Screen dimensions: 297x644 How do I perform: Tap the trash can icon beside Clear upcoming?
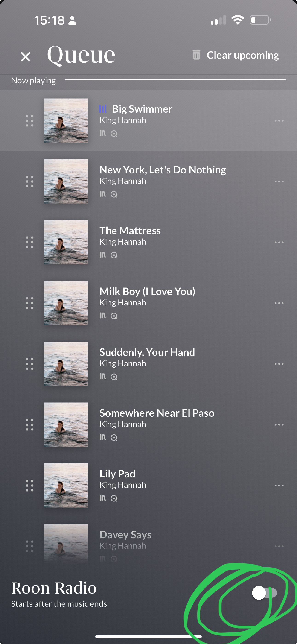click(196, 55)
